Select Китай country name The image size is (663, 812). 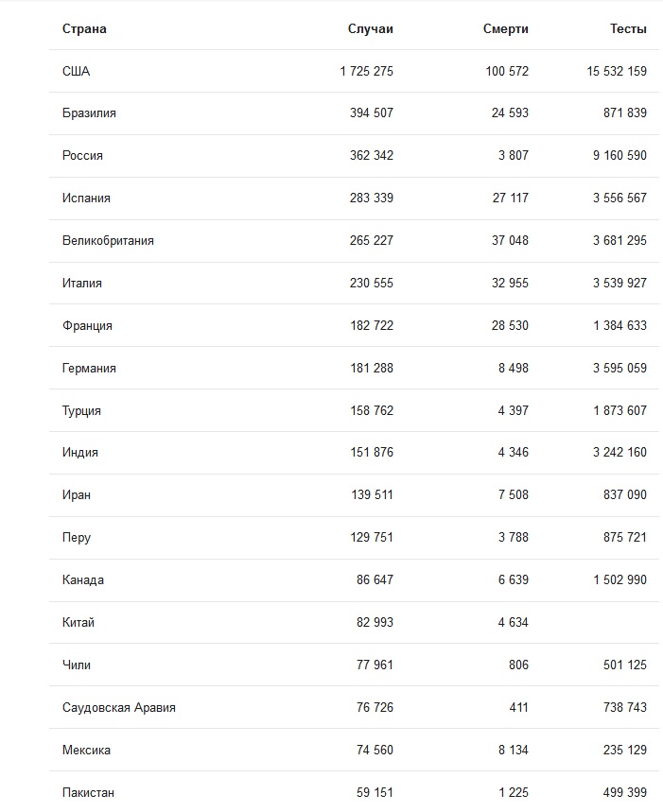point(79,622)
